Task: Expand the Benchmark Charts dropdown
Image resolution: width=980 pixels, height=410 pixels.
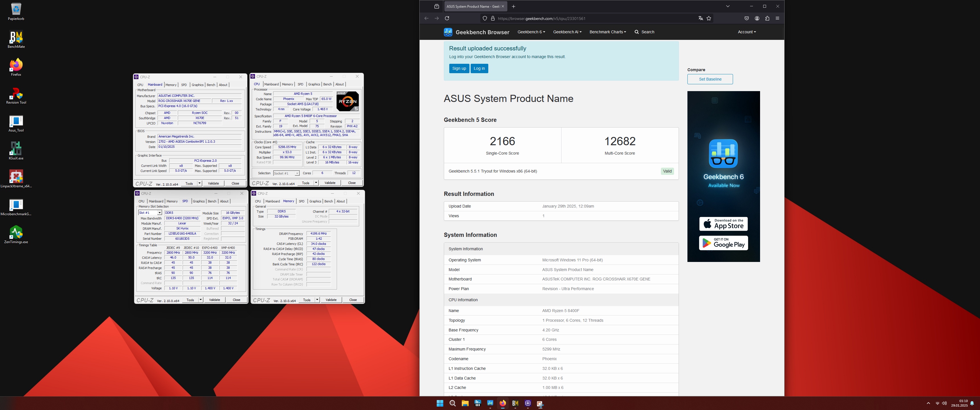Action: [608, 32]
